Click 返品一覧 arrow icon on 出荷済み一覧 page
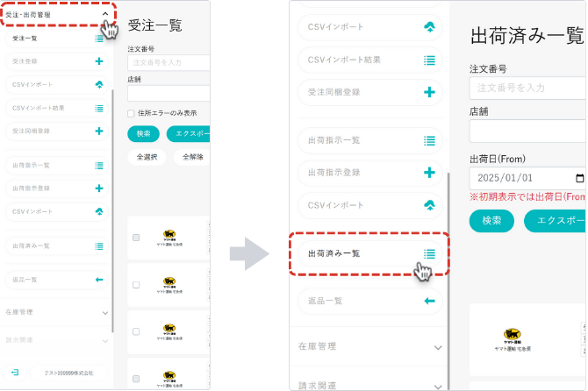This screenshot has width=588, height=391. (429, 301)
